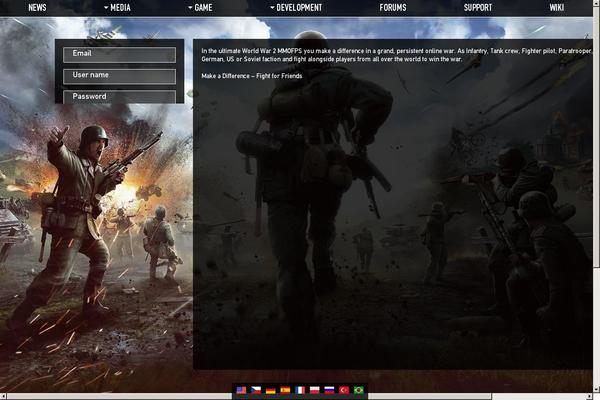Expand the MEDIA dropdown menu
The width and height of the screenshot is (600, 400).
tap(117, 7)
